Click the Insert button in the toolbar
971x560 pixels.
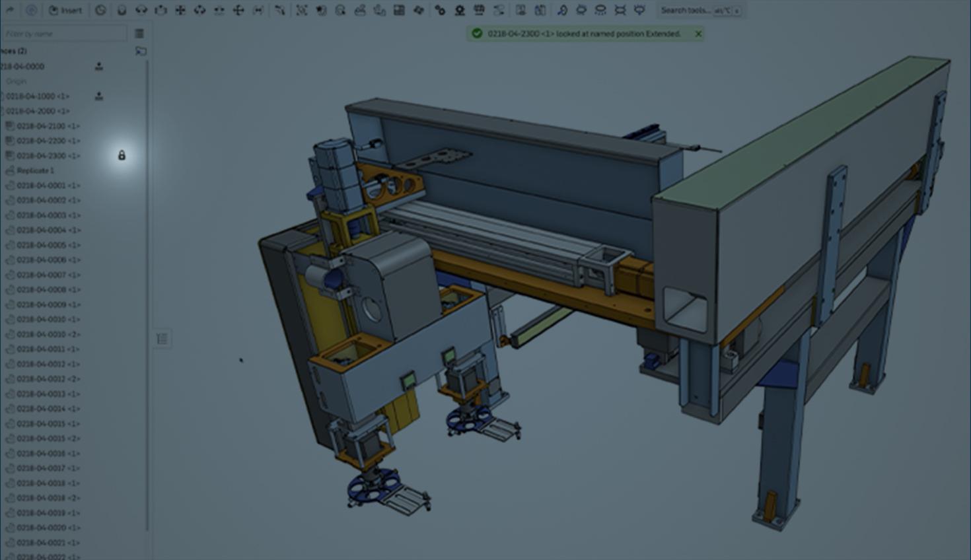pyautogui.click(x=65, y=11)
